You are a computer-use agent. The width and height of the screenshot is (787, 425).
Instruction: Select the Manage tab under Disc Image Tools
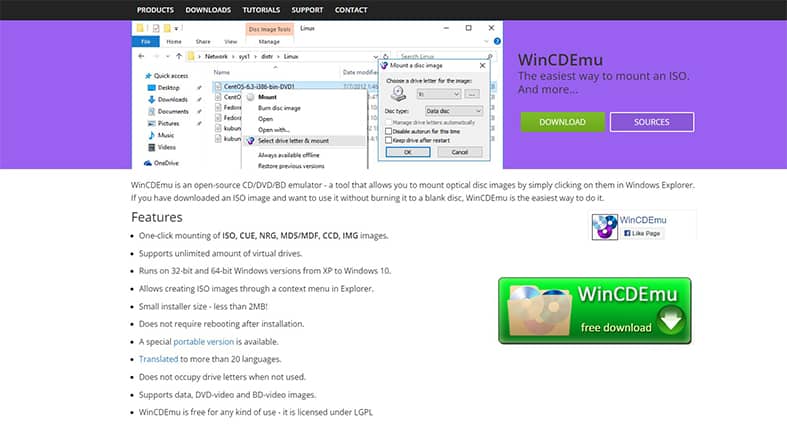(269, 42)
